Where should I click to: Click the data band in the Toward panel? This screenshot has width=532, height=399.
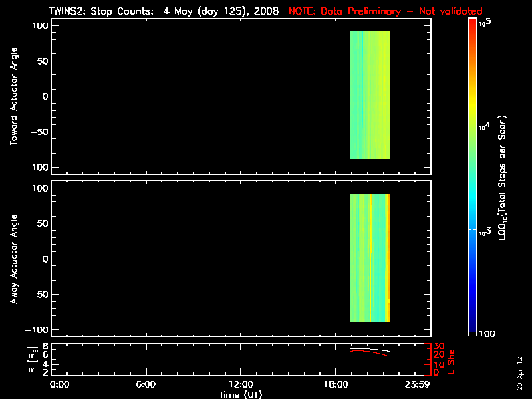(x=370, y=95)
